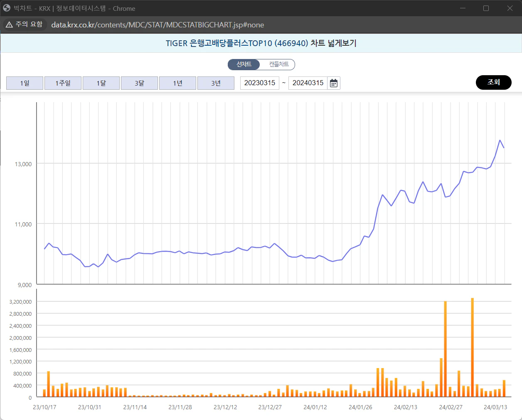Image resolution: width=522 pixels, height=420 pixels.
Task: Click the 1,200,000 volume axis label
Action: 20,362
